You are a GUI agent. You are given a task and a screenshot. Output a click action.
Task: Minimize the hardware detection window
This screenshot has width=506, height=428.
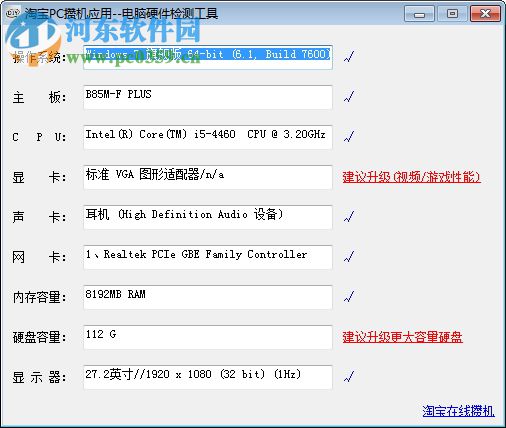click(419, 14)
